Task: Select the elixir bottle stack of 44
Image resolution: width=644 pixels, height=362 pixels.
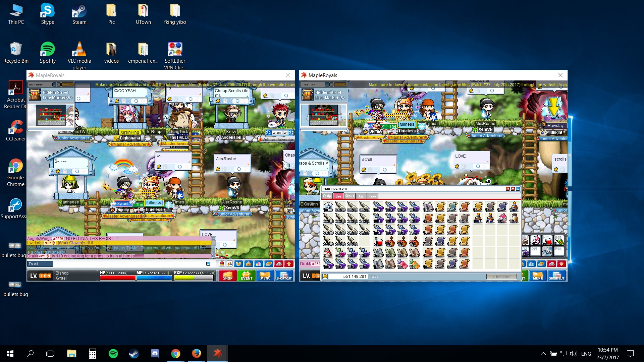Action: coord(490,219)
